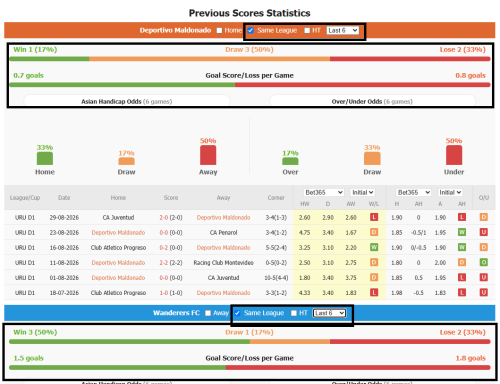
Task: Toggle Home checkbox for Deportivo Maldonado
Action: click(x=219, y=31)
